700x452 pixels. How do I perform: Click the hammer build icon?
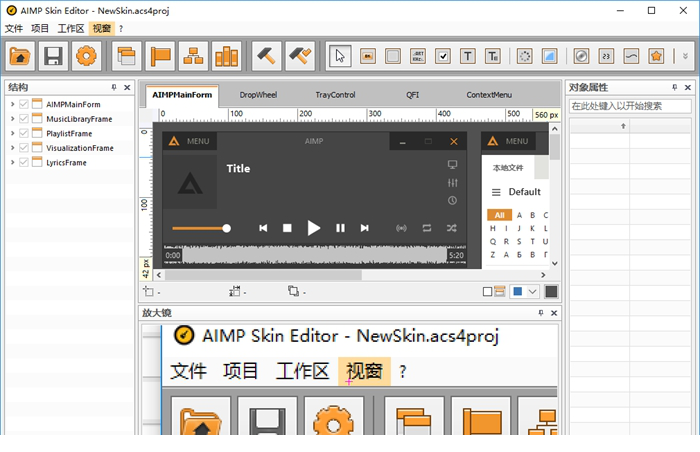click(266, 56)
